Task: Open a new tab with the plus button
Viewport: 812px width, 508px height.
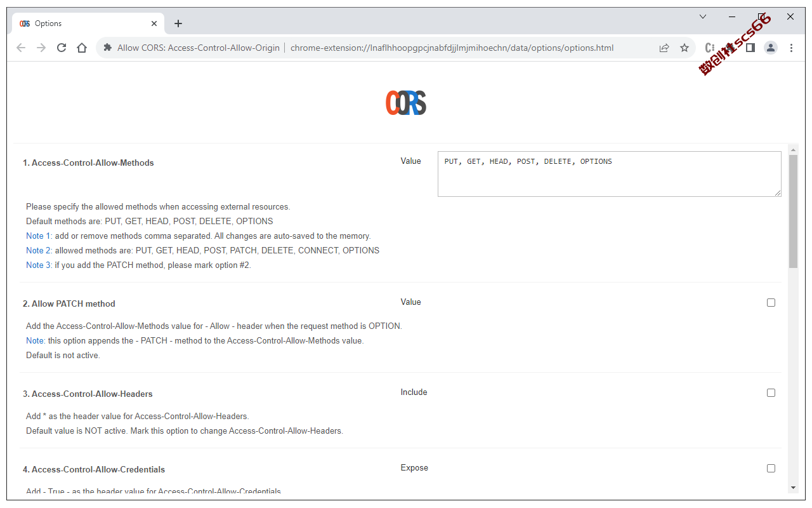Action: [x=178, y=23]
